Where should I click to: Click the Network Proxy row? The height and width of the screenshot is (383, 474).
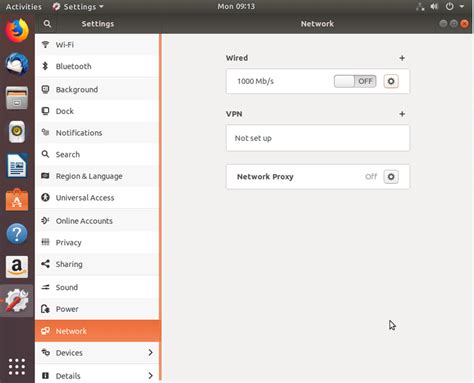point(318,177)
